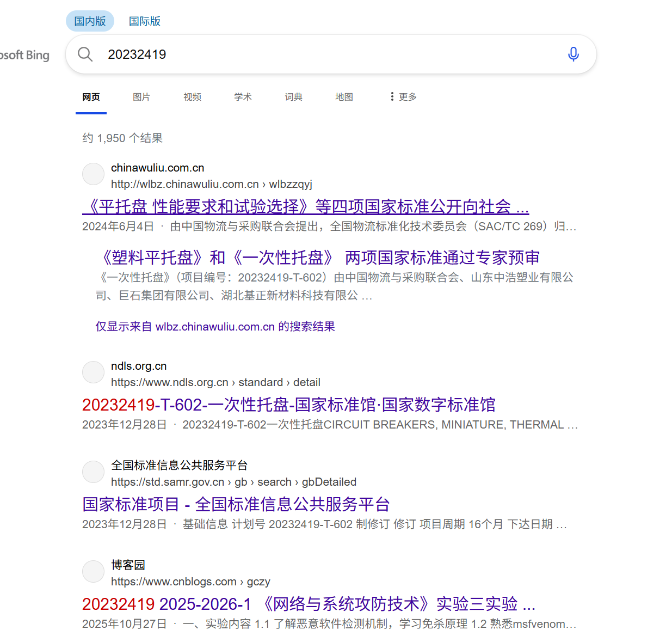Select the 地图 tab
The image size is (672, 642).
coord(344,97)
